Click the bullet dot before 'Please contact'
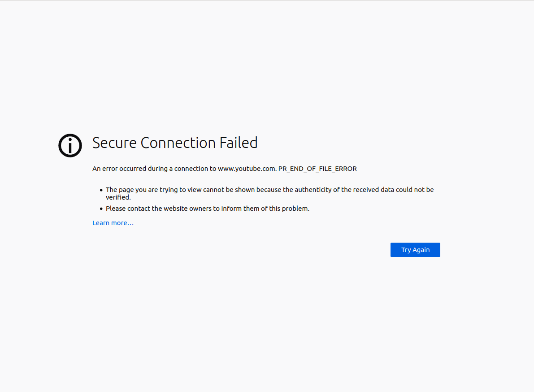This screenshot has height=392, width=534. (x=101, y=209)
